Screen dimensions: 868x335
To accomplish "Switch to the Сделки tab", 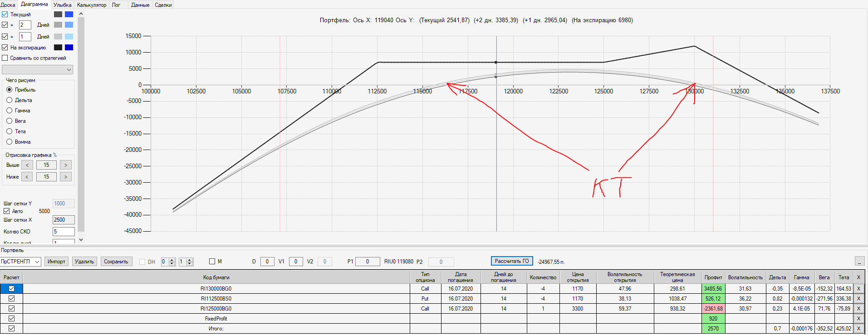I will 163,5.
